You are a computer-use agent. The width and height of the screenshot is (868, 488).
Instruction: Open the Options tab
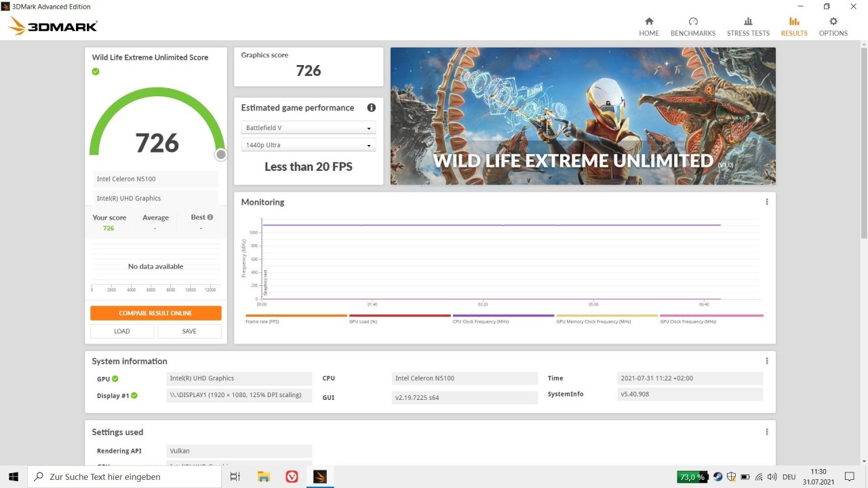[x=833, y=27]
